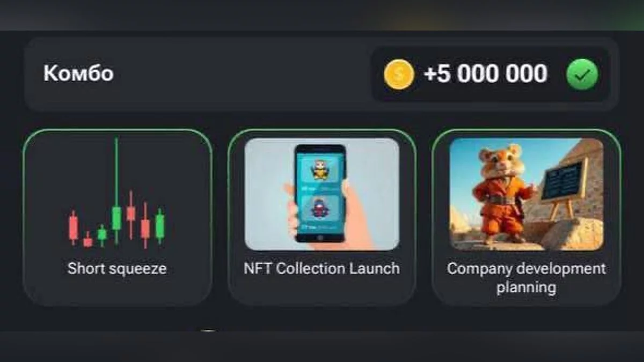Open Company development planning card
The width and height of the screenshot is (644, 362).
coord(526,217)
